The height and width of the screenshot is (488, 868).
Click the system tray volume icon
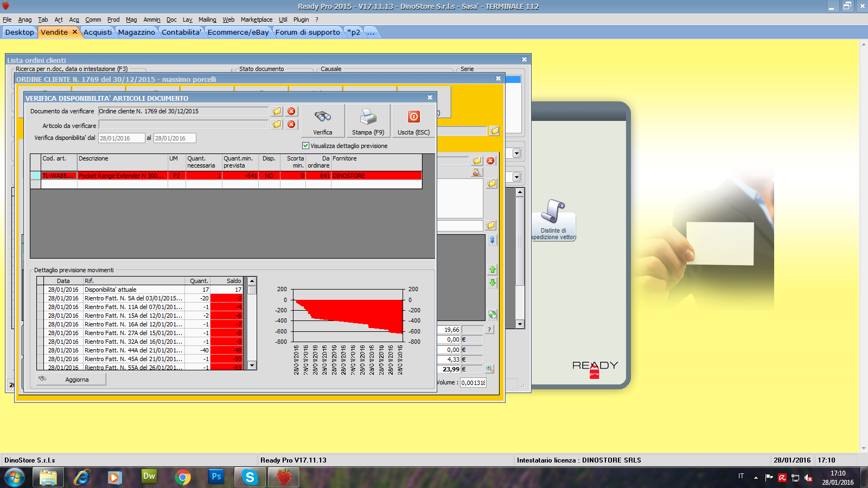[808, 478]
